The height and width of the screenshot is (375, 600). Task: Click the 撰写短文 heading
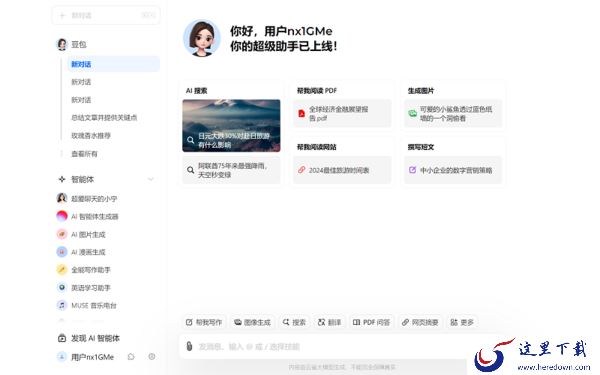[x=421, y=147]
